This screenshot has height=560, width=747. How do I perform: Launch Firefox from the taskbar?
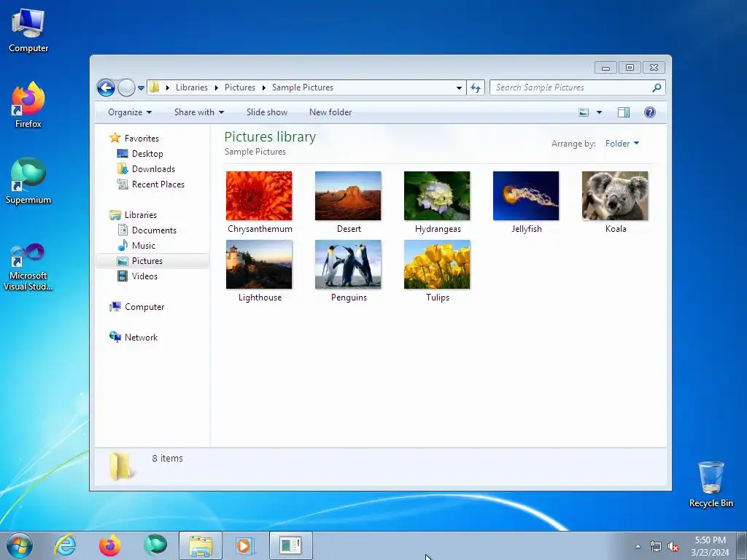pyautogui.click(x=110, y=545)
